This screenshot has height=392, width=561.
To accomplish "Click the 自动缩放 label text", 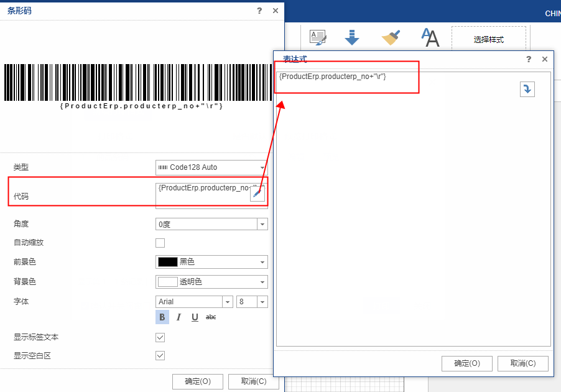I will click(29, 243).
